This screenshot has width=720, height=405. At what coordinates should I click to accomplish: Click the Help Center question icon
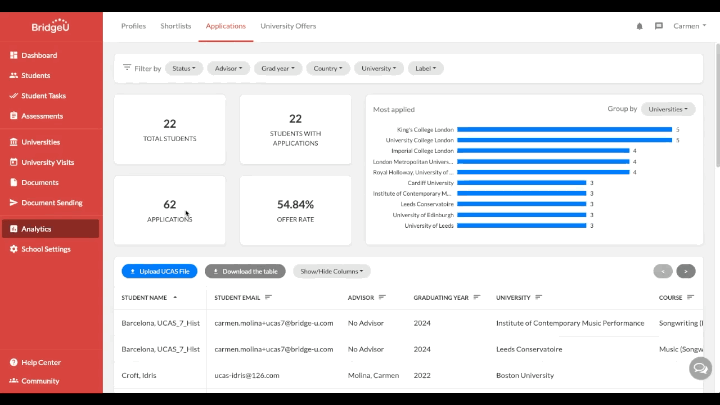point(13,362)
